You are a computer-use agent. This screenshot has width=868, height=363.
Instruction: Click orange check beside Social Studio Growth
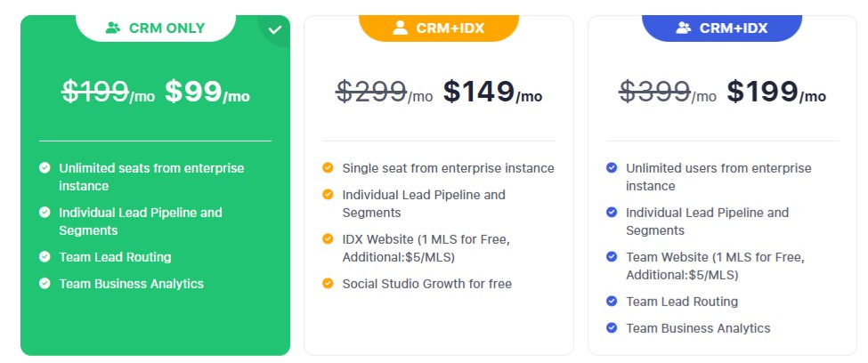[x=329, y=284]
